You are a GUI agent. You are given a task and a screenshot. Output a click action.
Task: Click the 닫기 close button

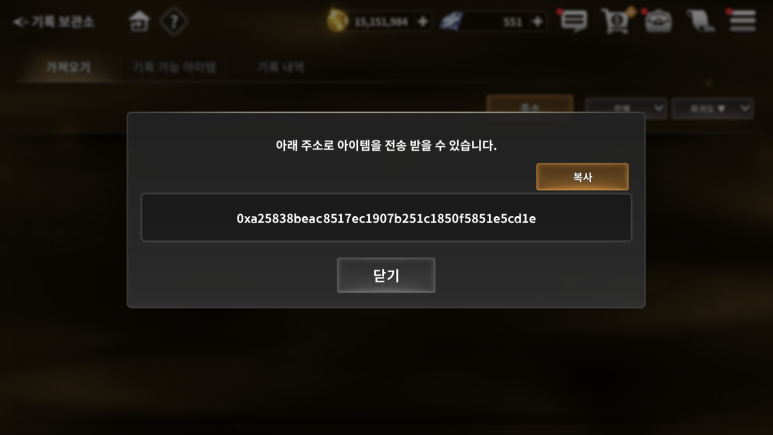tap(386, 275)
